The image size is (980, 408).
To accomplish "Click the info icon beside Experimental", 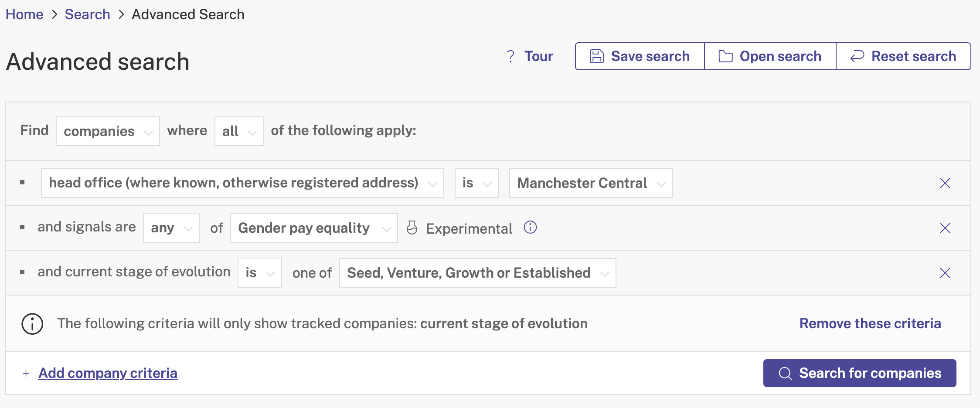I will [x=530, y=227].
